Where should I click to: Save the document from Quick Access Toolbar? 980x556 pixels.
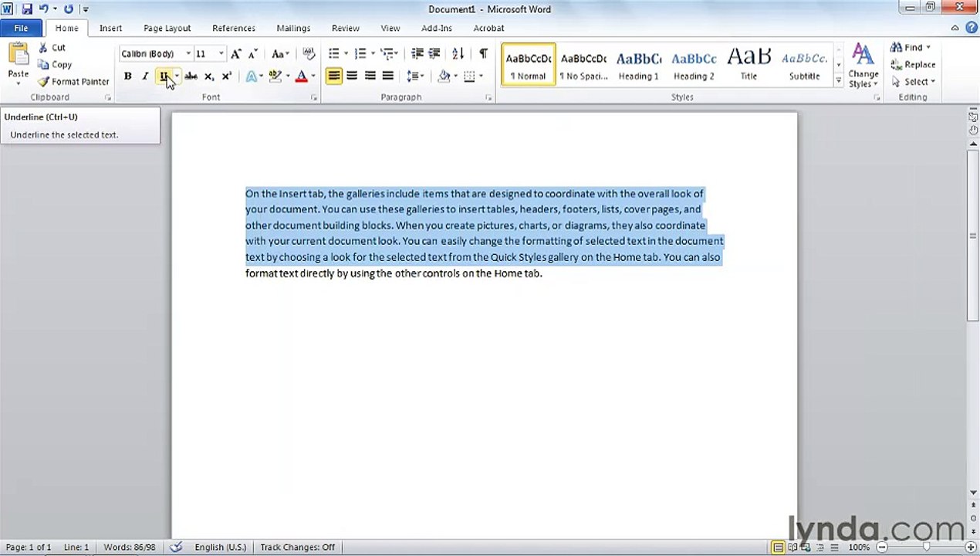click(27, 9)
